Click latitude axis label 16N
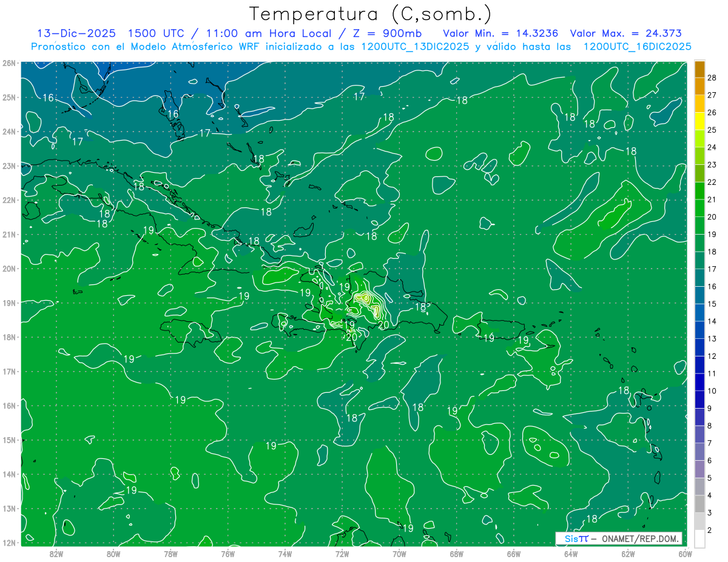The width and height of the screenshot is (728, 562). coord(9,406)
